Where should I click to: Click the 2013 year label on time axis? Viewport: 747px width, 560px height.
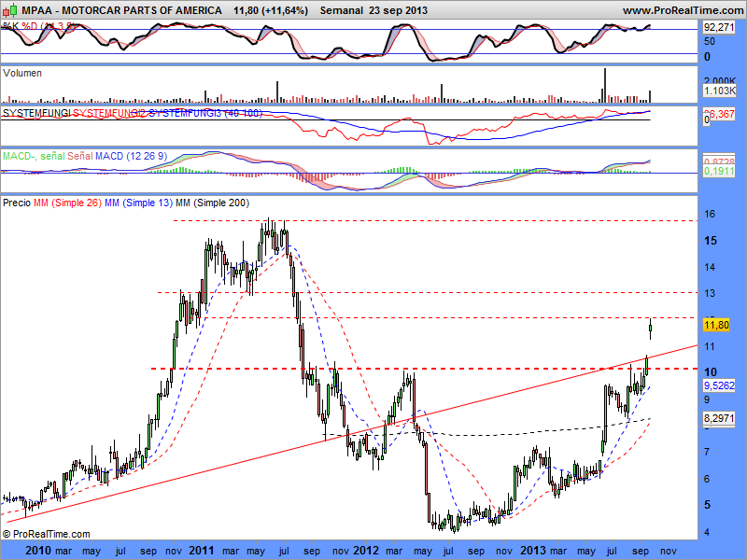[x=532, y=551]
